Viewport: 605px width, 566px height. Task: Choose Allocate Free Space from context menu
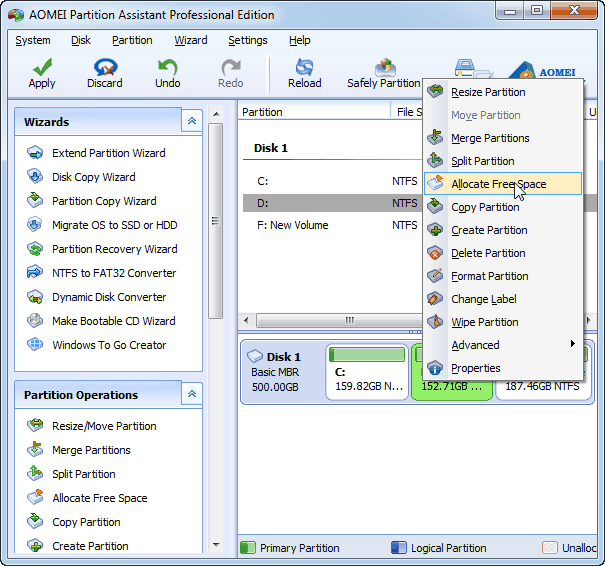(x=503, y=184)
